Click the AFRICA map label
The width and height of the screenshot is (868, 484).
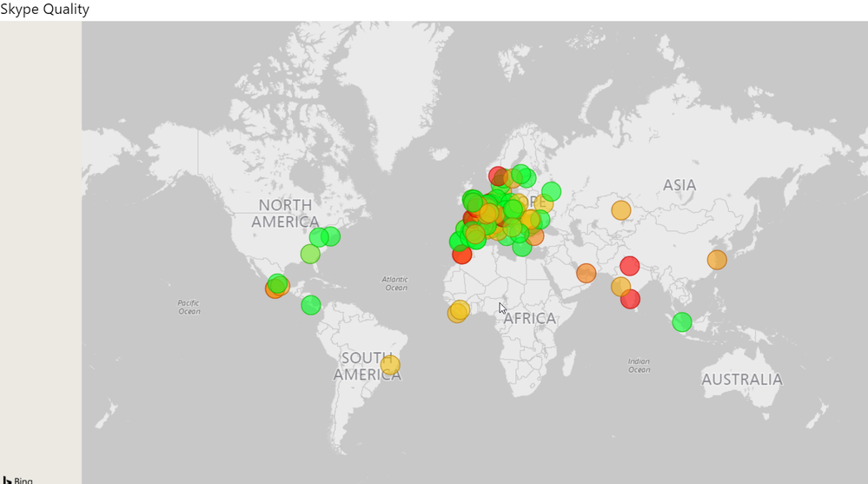(529, 318)
